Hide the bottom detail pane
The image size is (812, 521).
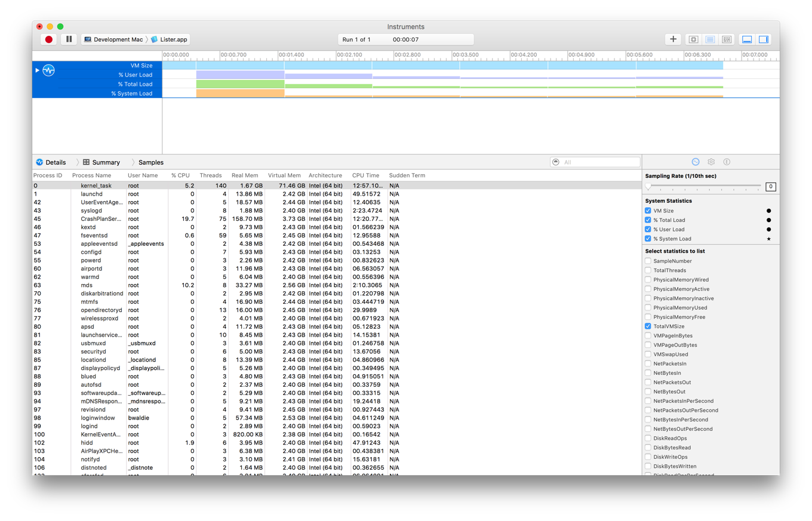pos(747,39)
